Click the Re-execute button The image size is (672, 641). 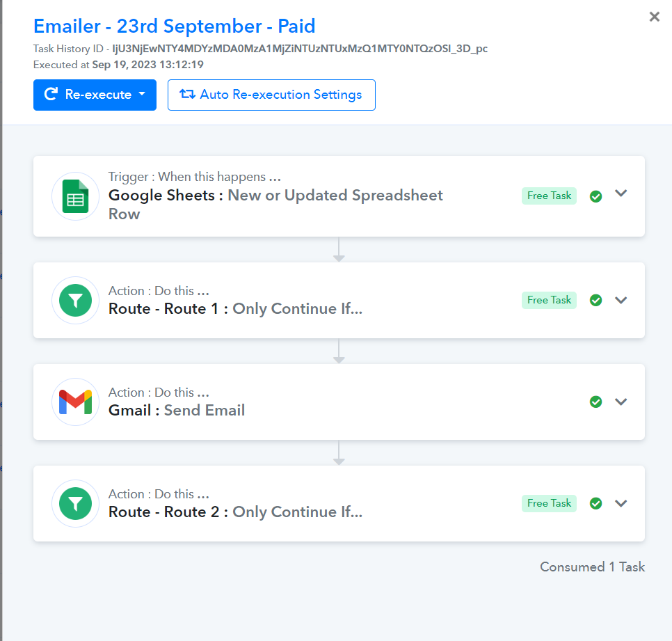coord(95,95)
